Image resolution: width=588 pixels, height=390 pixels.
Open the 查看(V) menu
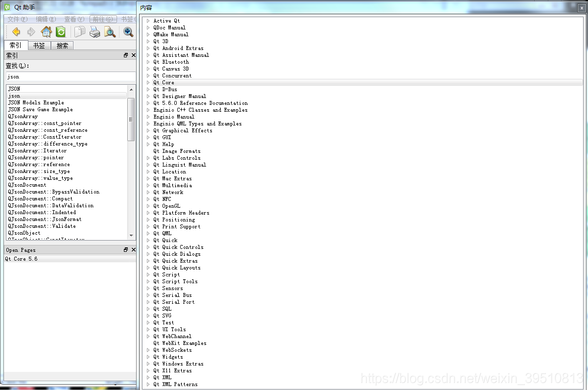pyautogui.click(x=74, y=19)
